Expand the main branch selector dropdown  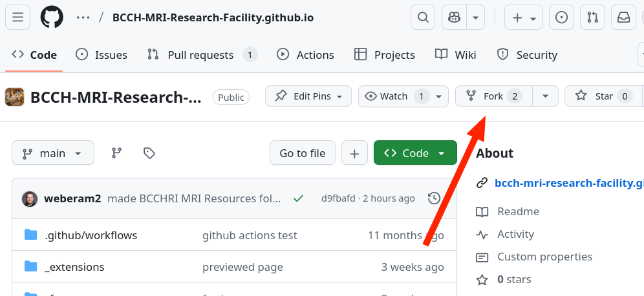(53, 153)
